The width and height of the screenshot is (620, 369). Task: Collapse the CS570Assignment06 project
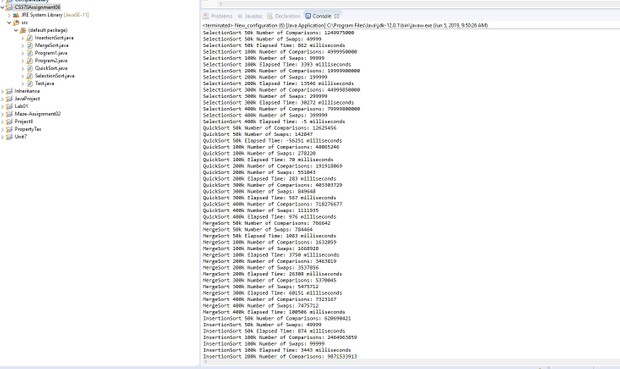pyautogui.click(x=2, y=8)
